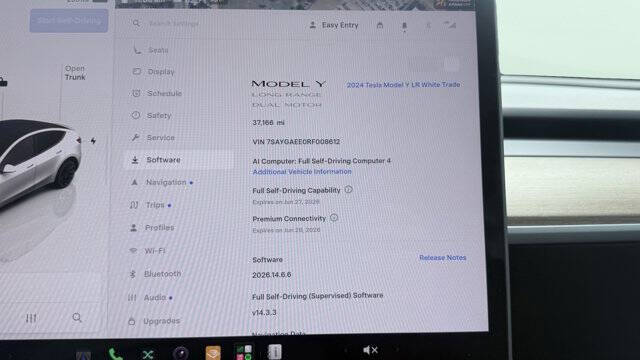Open Additional Vehicle Information link
The image size is (640, 360).
coord(302,171)
